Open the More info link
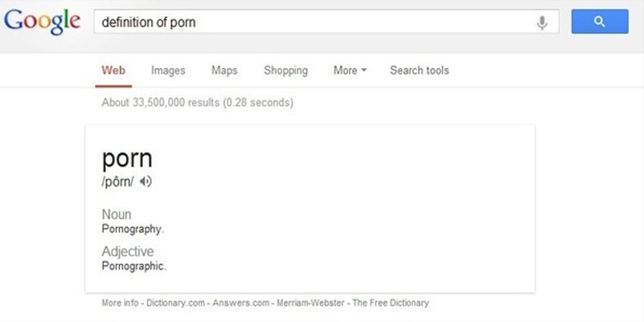This screenshot has width=644, height=322. tap(120, 303)
